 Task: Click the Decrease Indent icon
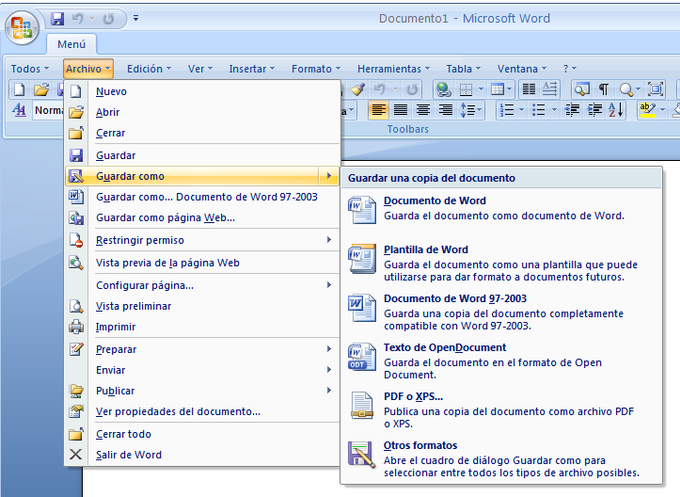[x=572, y=110]
